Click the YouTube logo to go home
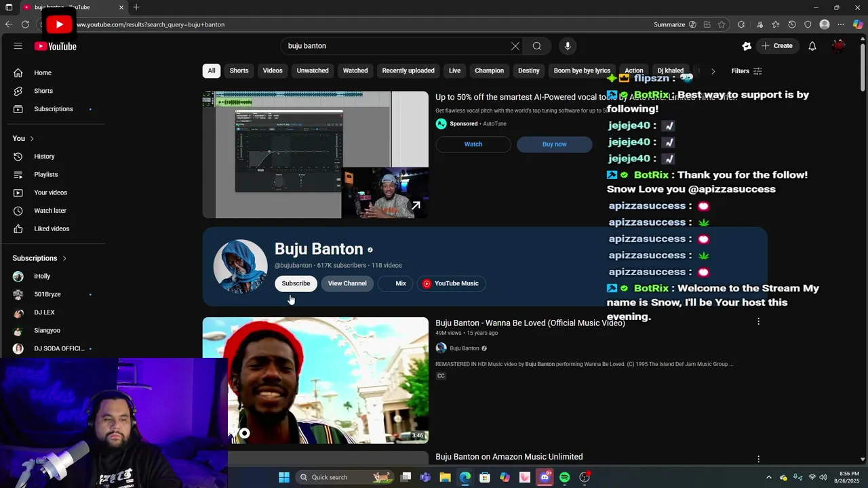 [x=56, y=46]
